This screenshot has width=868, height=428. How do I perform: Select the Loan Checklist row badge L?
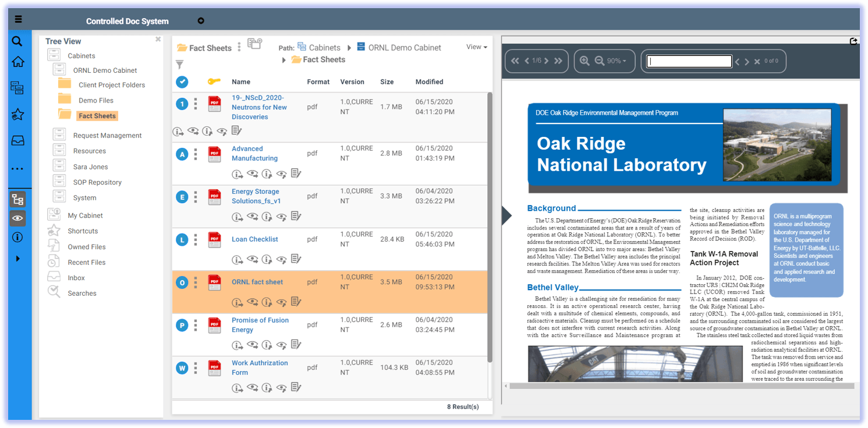pos(182,240)
